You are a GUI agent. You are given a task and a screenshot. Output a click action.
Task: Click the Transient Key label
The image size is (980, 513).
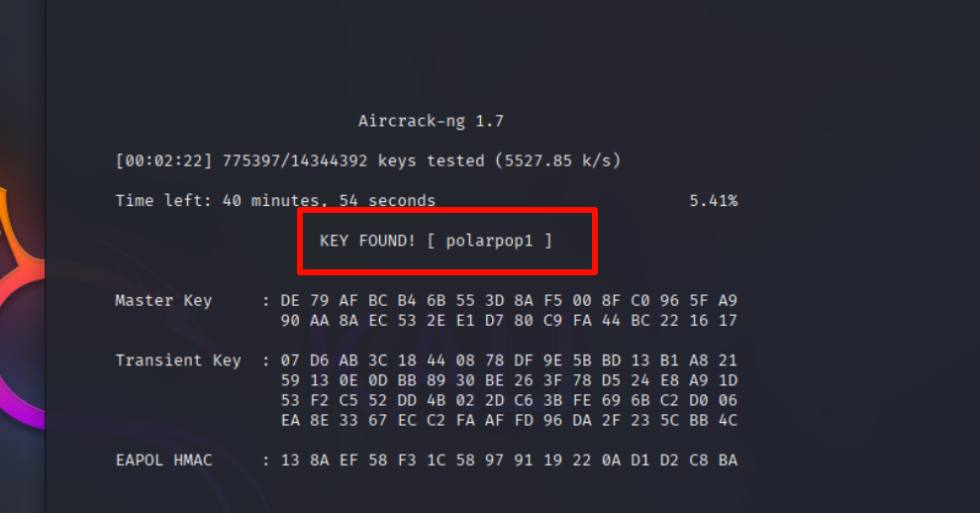click(x=178, y=360)
